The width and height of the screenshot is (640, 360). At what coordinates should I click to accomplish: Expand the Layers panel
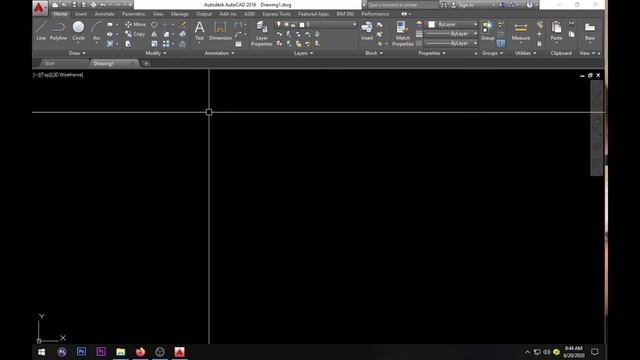click(303, 53)
